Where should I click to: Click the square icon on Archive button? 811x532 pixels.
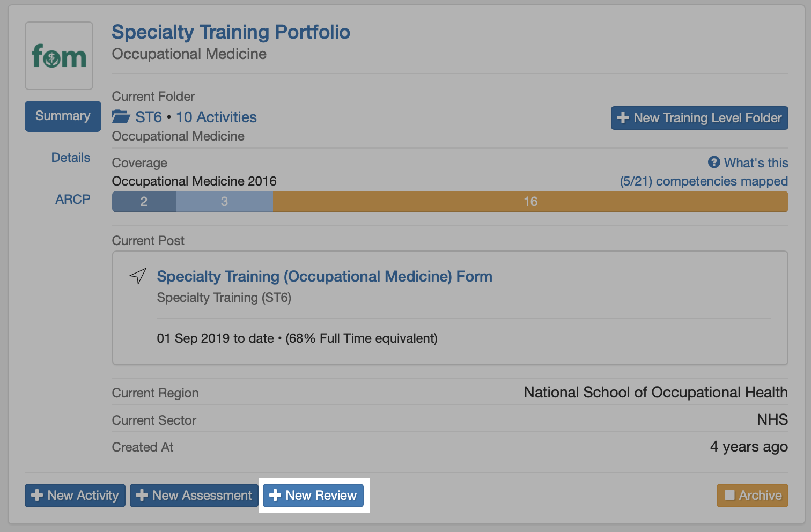(729, 495)
